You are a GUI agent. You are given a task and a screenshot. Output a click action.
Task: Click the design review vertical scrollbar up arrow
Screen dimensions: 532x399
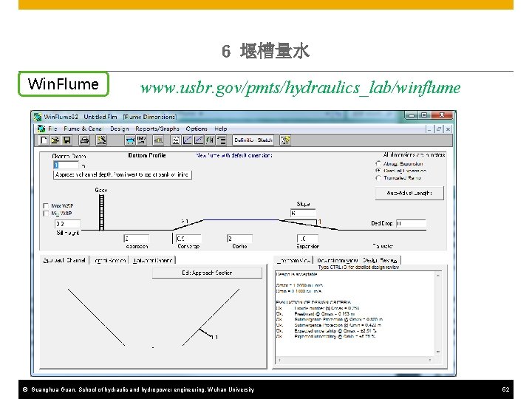[x=438, y=275]
